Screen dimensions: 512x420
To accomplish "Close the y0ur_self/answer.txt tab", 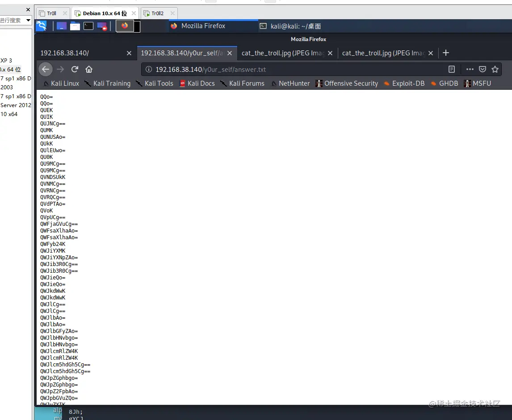I will [x=230, y=53].
